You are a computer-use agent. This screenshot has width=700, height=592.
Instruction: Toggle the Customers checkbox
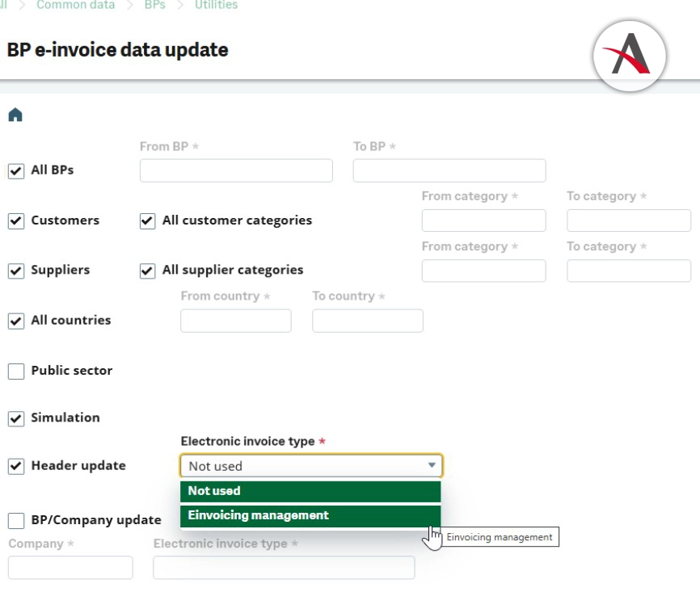tap(16, 221)
